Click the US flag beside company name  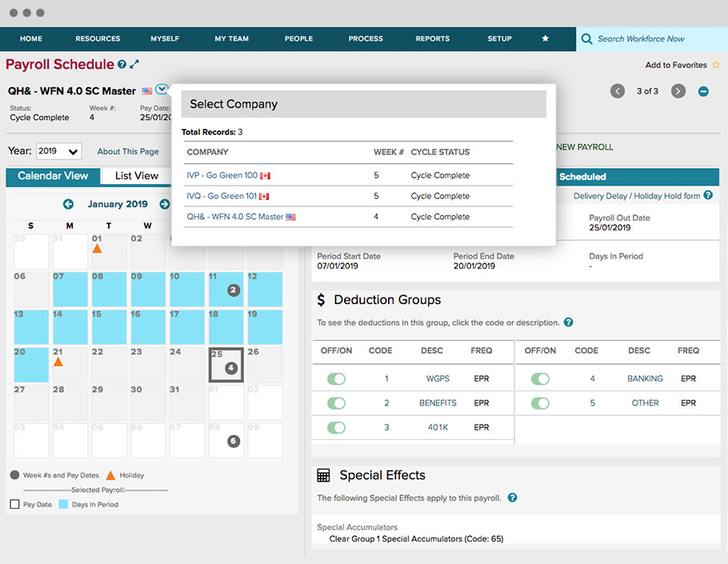click(x=146, y=91)
